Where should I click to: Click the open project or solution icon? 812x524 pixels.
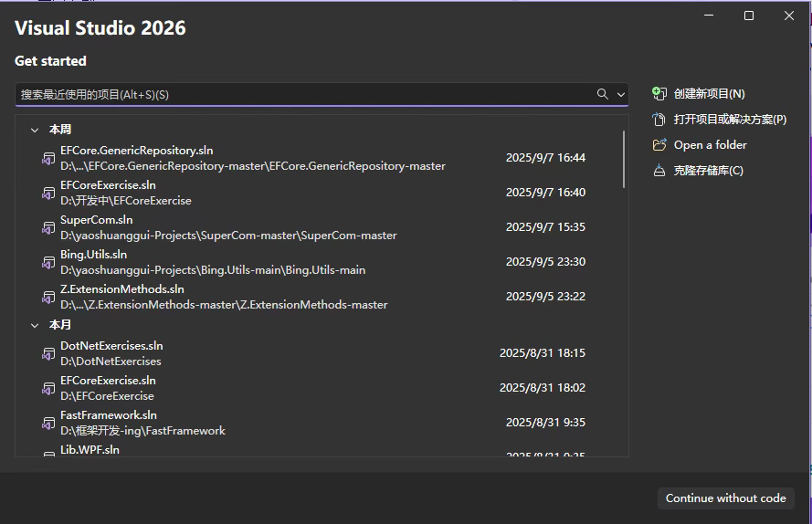(659, 120)
